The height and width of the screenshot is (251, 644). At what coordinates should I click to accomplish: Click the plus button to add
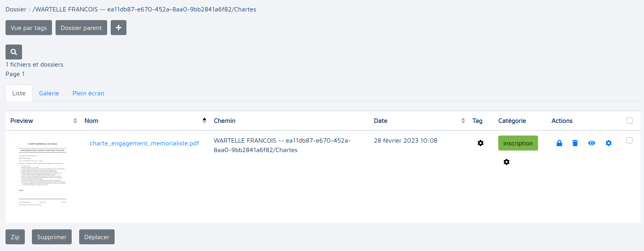[119, 28]
